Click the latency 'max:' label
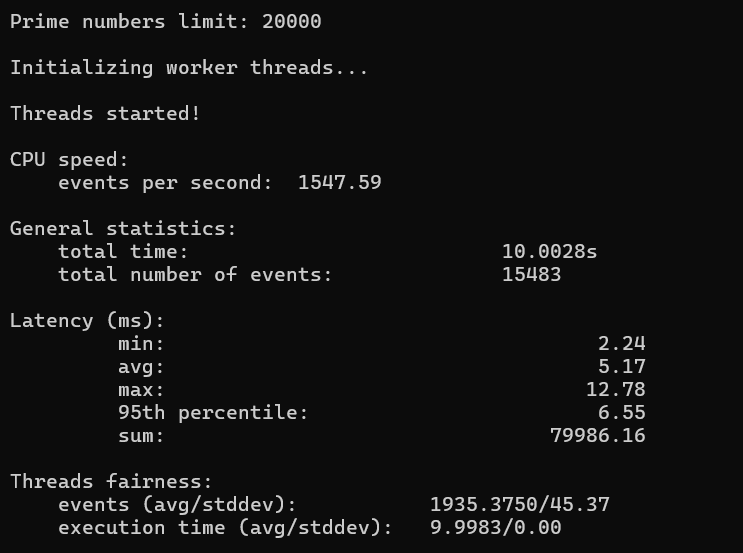This screenshot has height=553, width=743. coord(141,390)
